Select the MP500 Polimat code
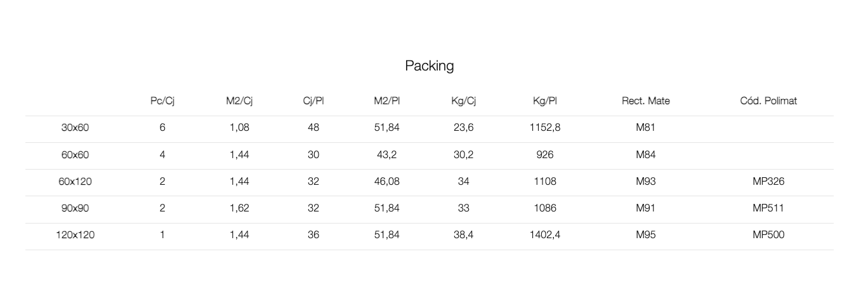Image resolution: width=868 pixels, height=282 pixels. coord(768,234)
